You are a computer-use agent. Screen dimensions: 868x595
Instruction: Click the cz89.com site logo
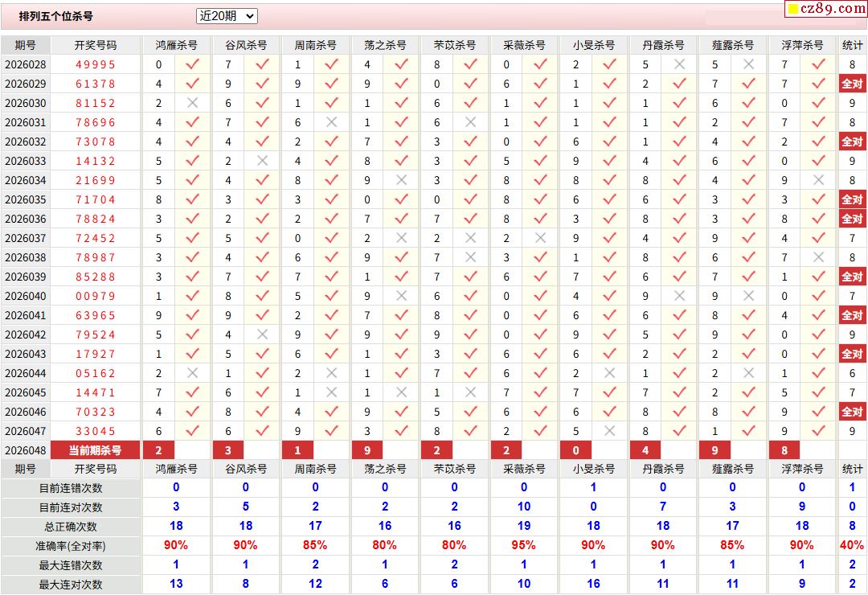[825, 9]
